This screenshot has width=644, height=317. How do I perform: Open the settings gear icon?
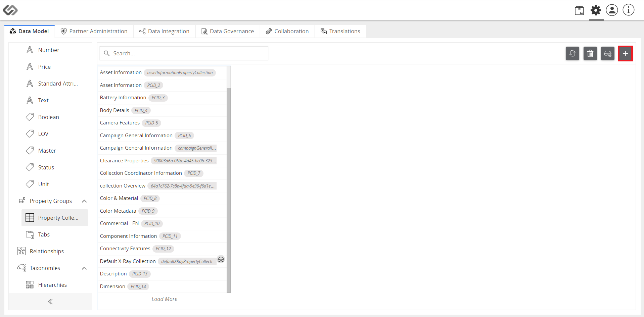click(x=596, y=10)
